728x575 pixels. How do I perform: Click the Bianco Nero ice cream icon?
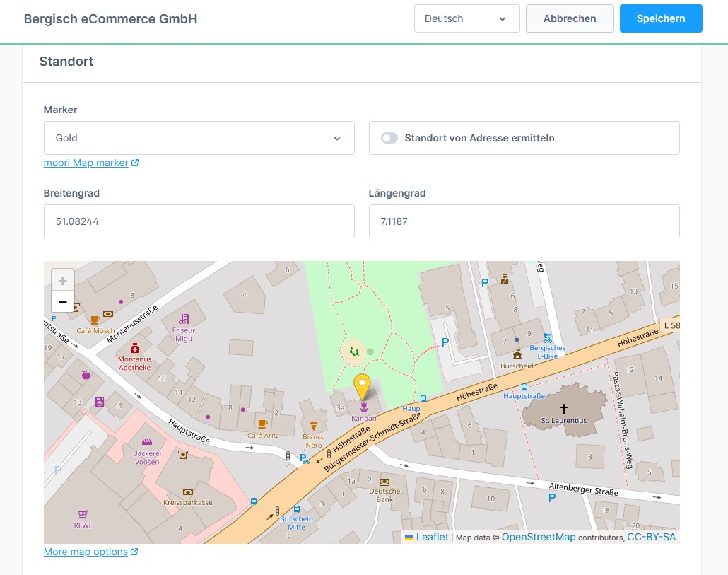pos(314,426)
